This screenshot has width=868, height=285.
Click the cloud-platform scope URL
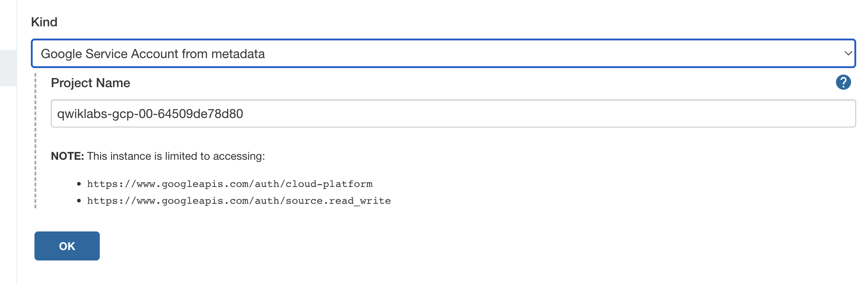(x=229, y=184)
